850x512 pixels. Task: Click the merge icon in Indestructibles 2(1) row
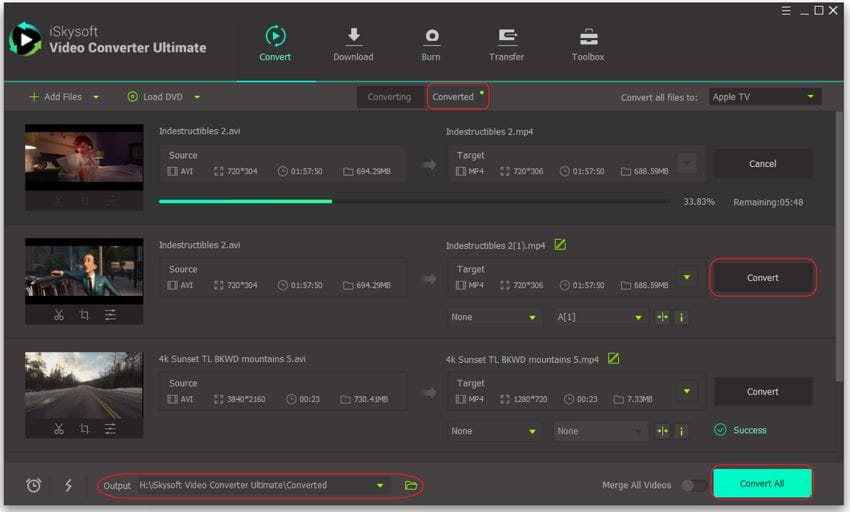tap(662, 317)
